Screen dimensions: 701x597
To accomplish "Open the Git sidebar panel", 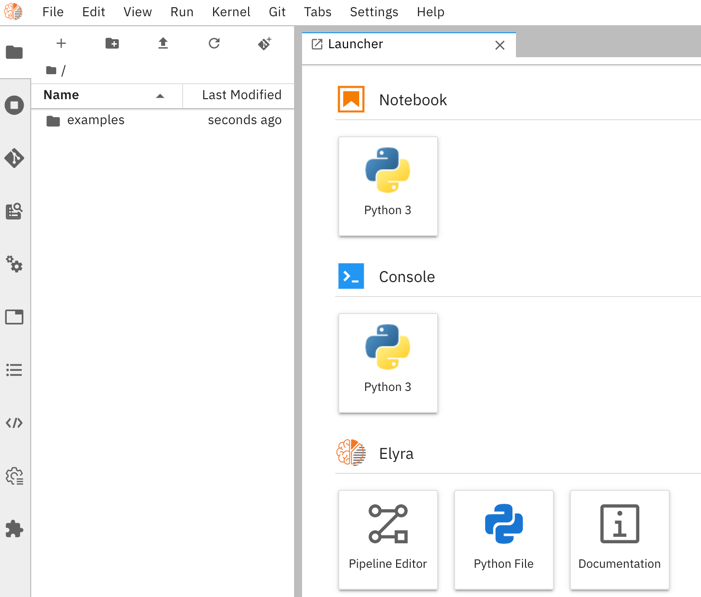I will point(14,158).
